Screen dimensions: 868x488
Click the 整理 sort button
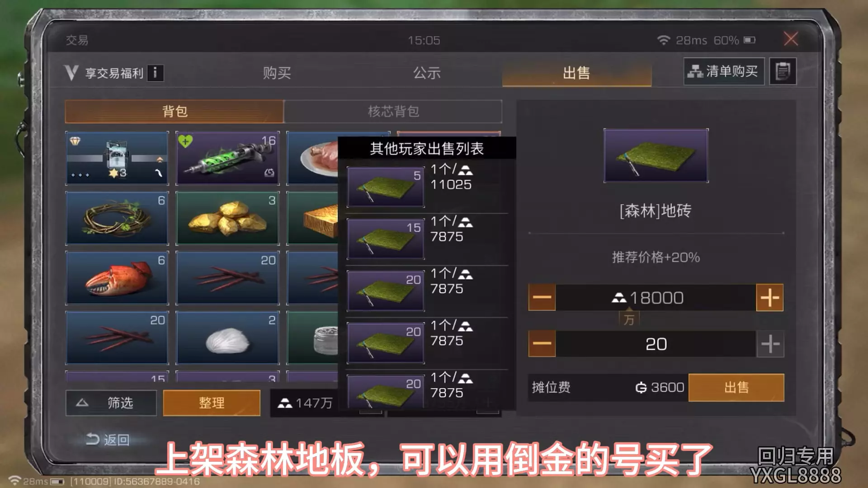click(x=212, y=403)
